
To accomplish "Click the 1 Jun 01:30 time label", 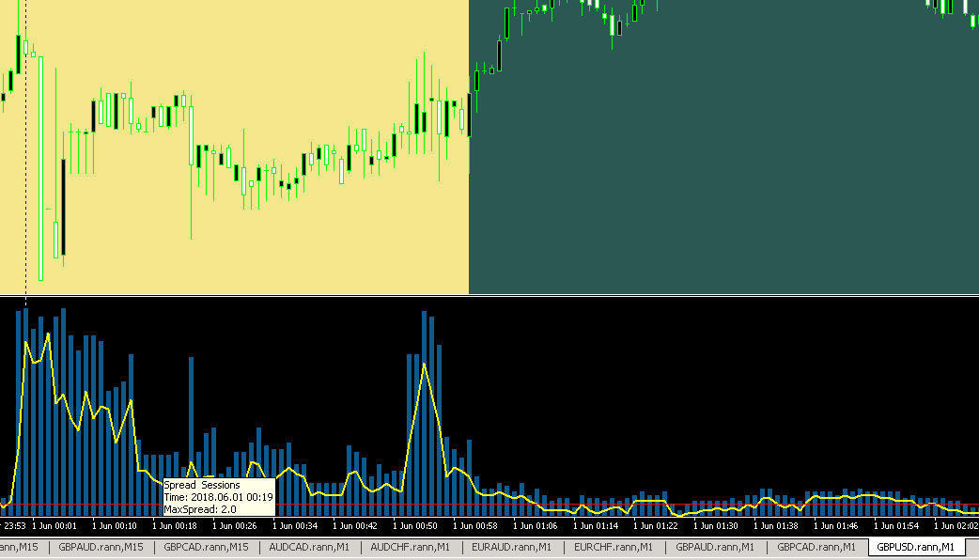I will (x=716, y=525).
